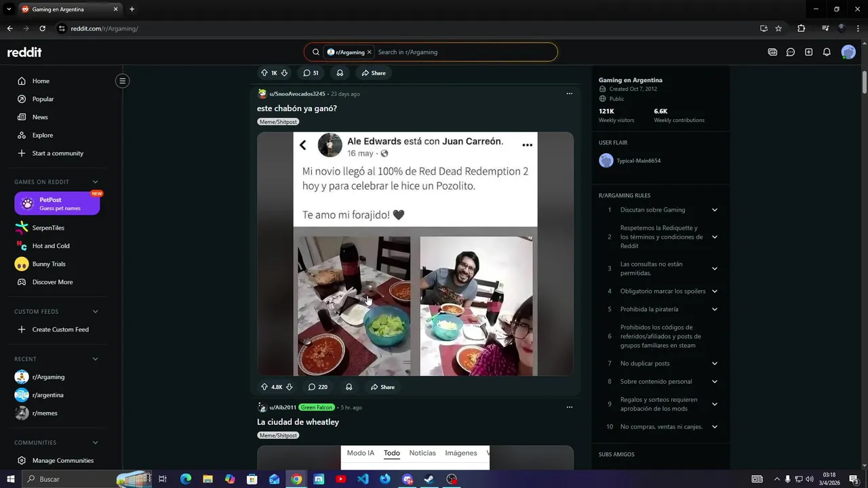The width and height of the screenshot is (868, 488).
Task: Open the notifications bell in header
Action: [827, 52]
